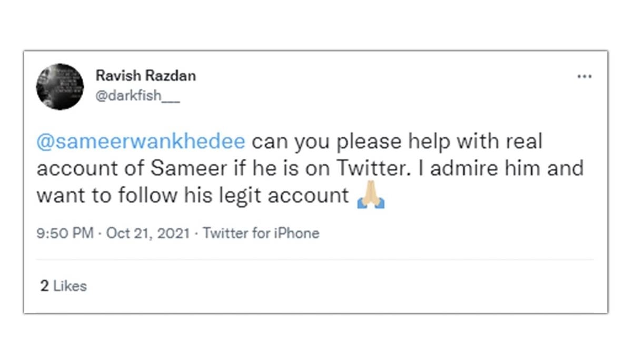Open the display name Ravish Razdan
The height and width of the screenshot is (364, 632).
click(x=145, y=76)
